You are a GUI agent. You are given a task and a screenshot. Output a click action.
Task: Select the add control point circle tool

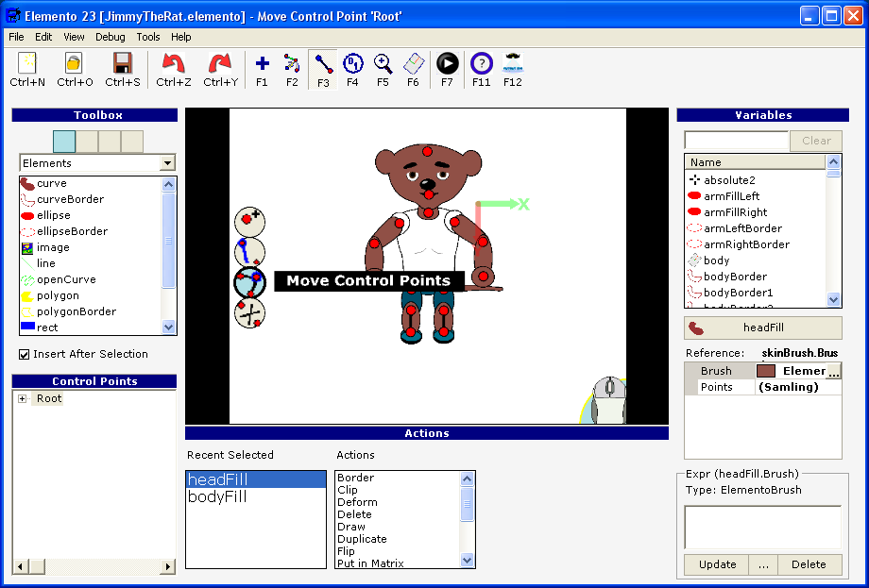249,223
